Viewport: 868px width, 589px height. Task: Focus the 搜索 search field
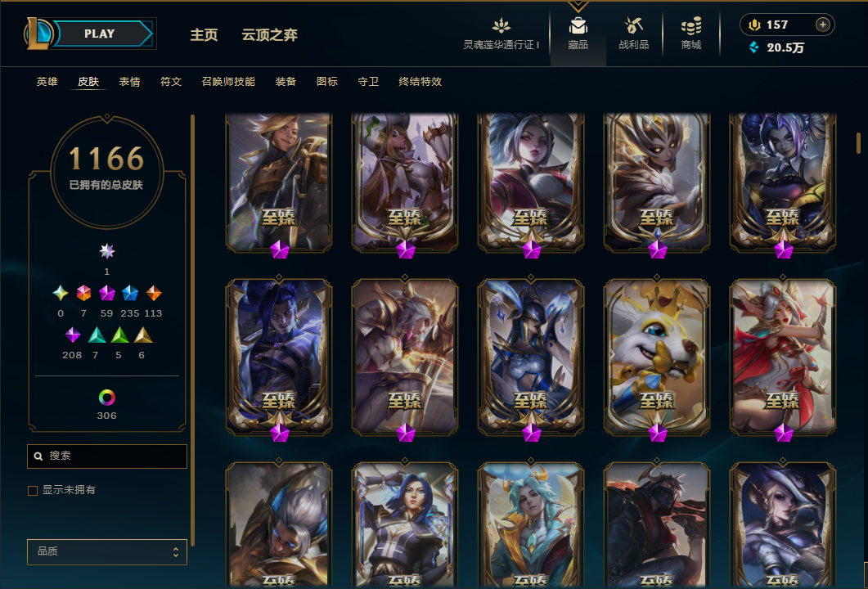click(107, 456)
